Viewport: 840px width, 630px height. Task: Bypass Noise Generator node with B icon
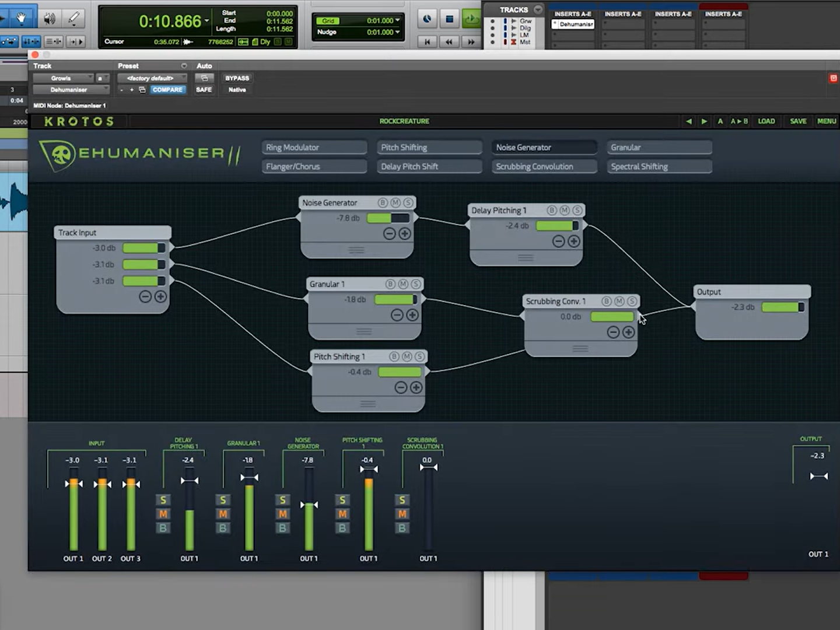coord(383,202)
